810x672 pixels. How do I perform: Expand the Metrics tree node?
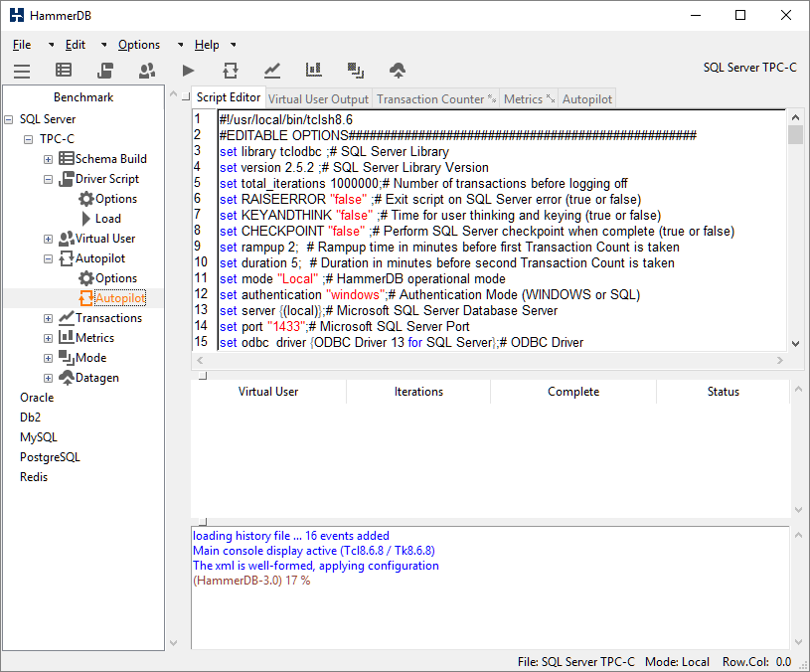tap(48, 338)
